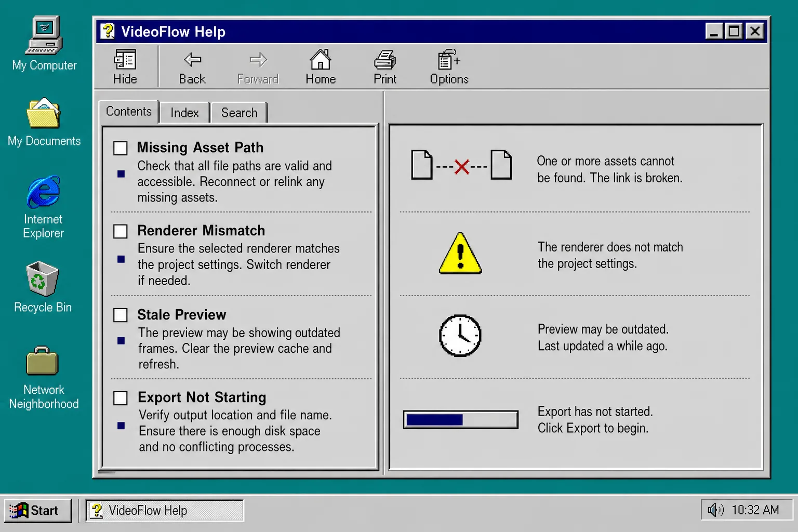Image resolution: width=798 pixels, height=532 pixels.
Task: Open the Home page via house icon
Action: (x=321, y=60)
